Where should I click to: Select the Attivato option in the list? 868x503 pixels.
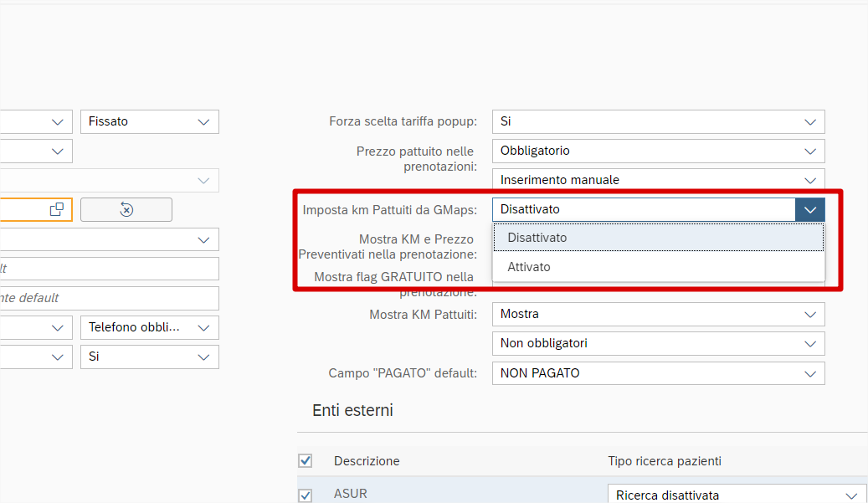click(x=529, y=267)
